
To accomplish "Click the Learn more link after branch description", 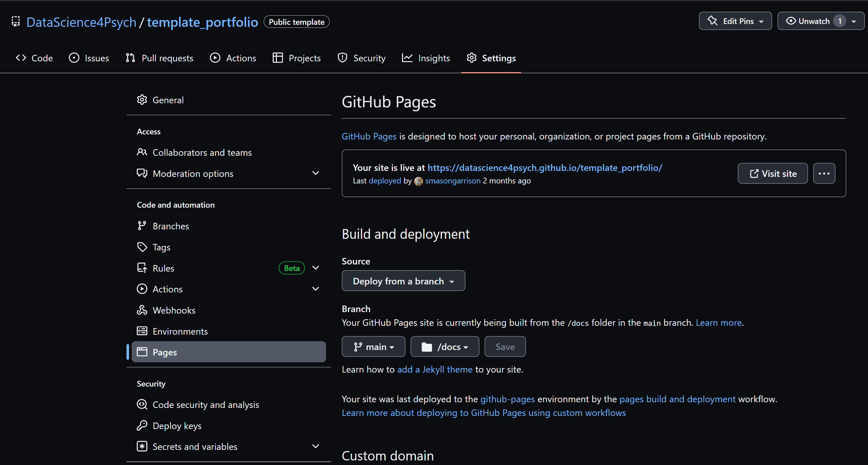I will (x=719, y=323).
